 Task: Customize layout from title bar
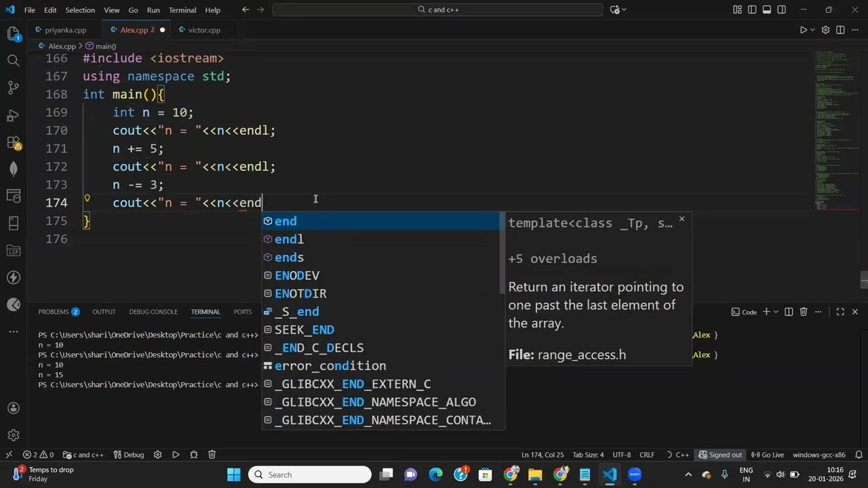click(x=737, y=9)
